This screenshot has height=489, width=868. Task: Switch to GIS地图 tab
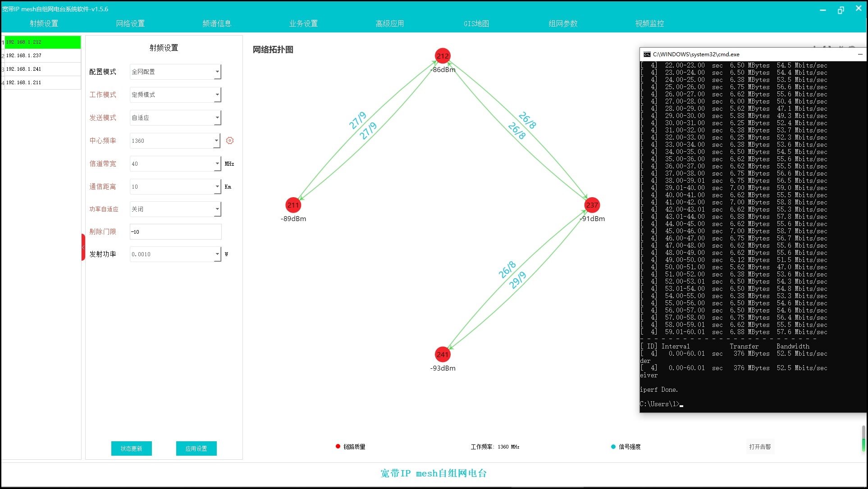click(476, 23)
